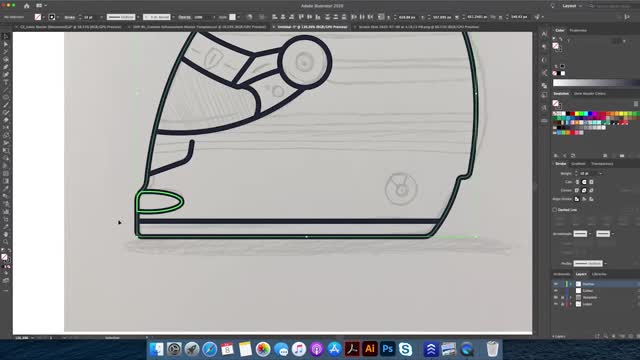Expand the third layer in the Layers panel

[x=571, y=297]
